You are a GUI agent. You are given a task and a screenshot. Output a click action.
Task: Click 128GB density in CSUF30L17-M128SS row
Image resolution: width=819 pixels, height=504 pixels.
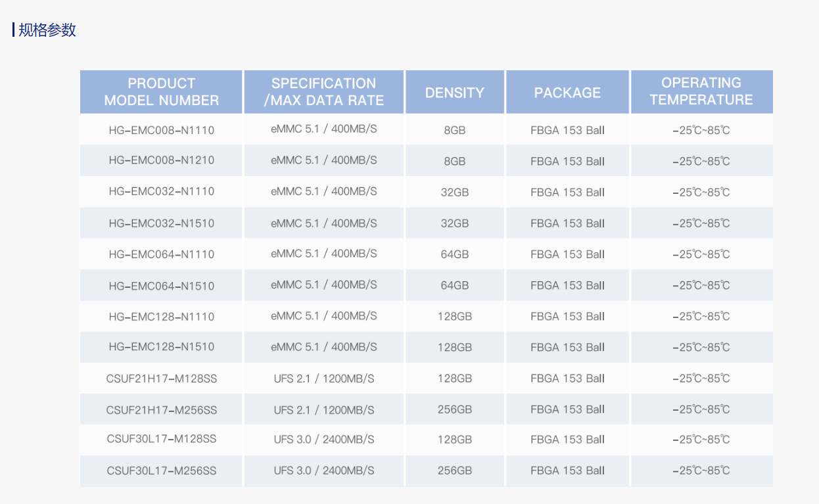click(x=455, y=439)
